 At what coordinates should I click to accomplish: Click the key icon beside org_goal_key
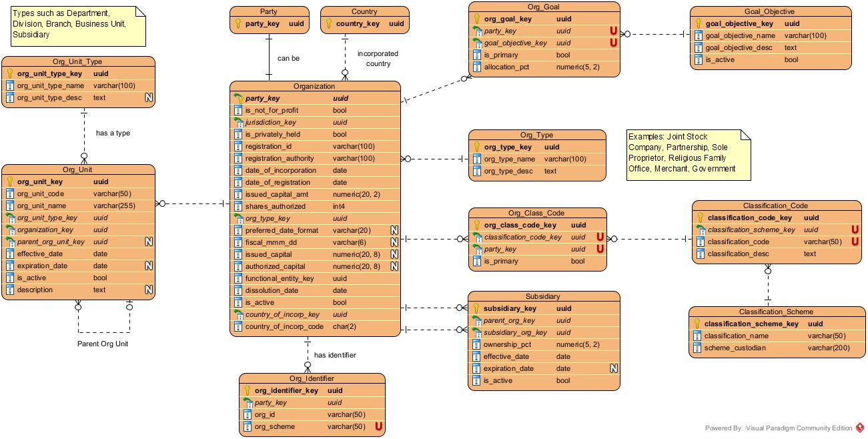tap(477, 19)
